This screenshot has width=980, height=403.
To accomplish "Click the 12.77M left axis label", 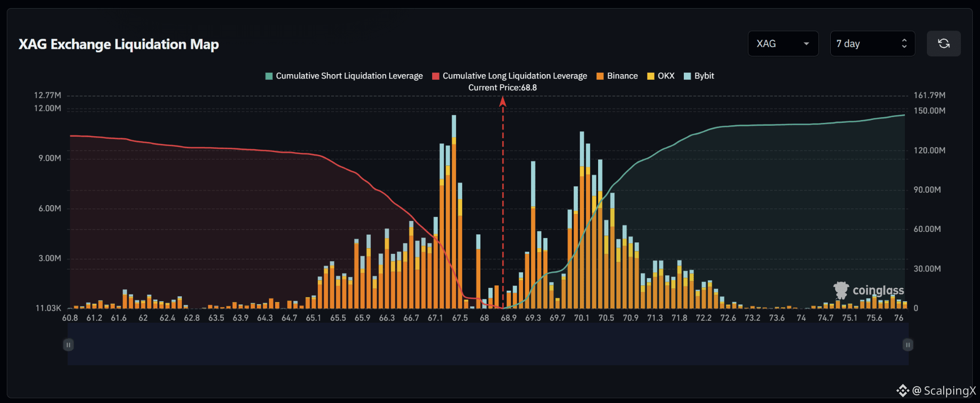I will tap(47, 95).
